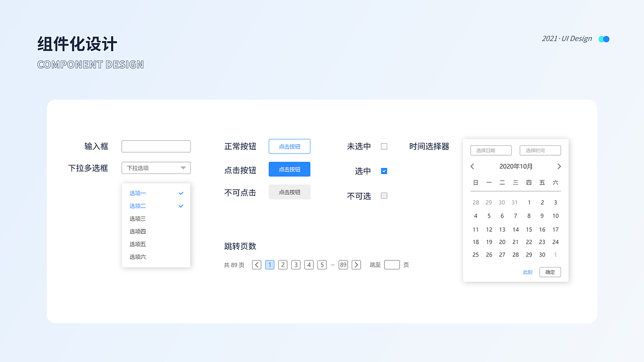Click the 选择时间 input field

(540, 150)
